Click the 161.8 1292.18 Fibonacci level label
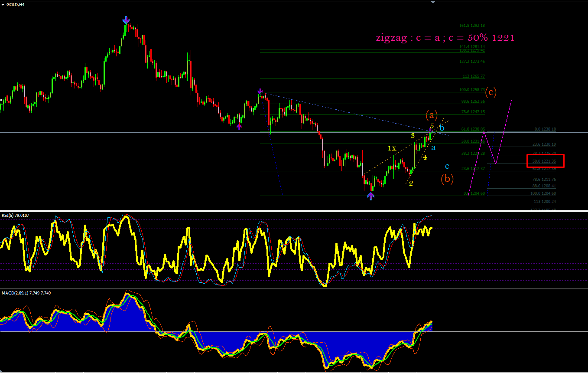588x373 pixels. 472,26
